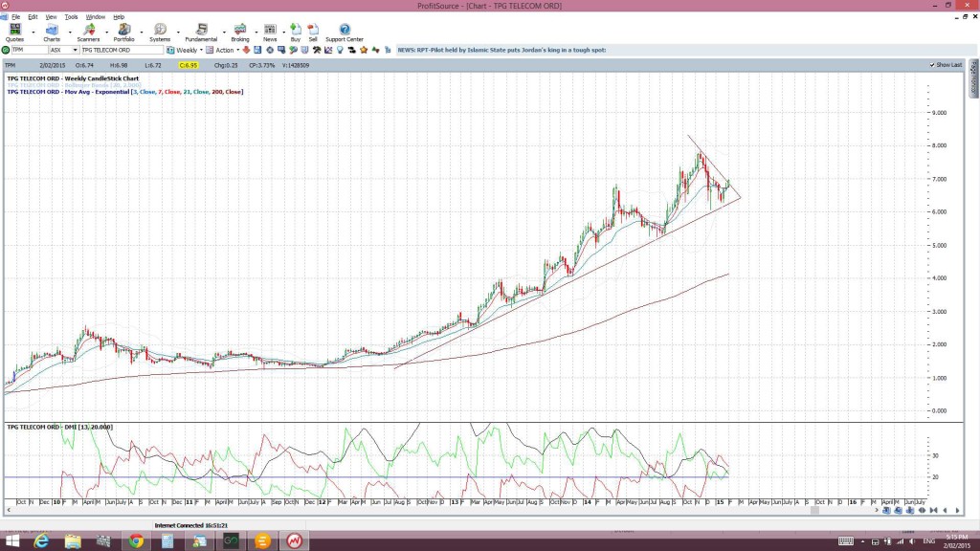
Task: Click the news headline about Jordan's king
Action: click(x=501, y=50)
